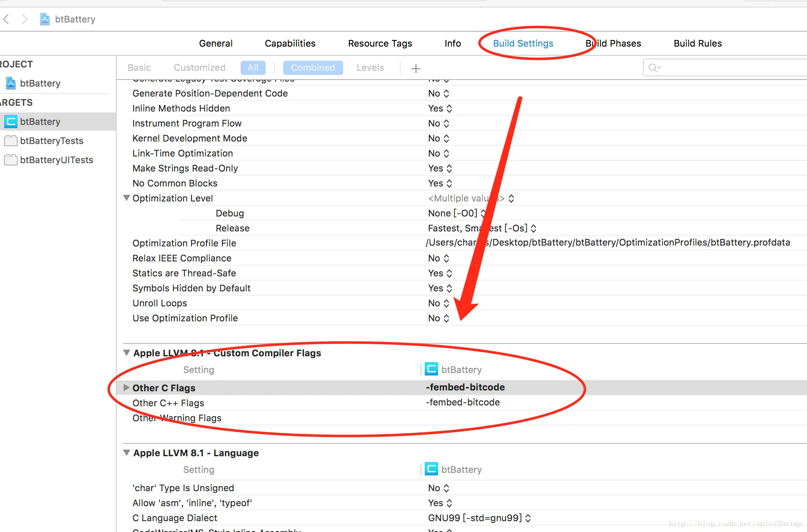
Task: Select the btBattery target app icon
Action: coord(11,122)
